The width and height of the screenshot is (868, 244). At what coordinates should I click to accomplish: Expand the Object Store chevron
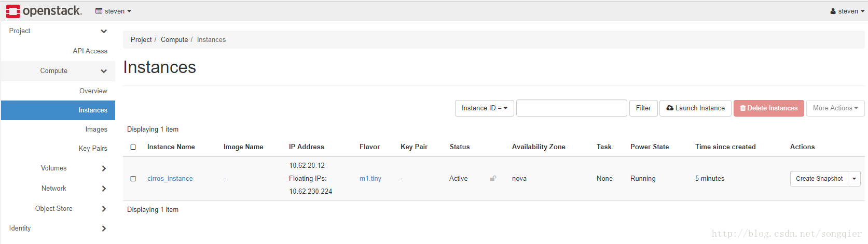tap(104, 209)
